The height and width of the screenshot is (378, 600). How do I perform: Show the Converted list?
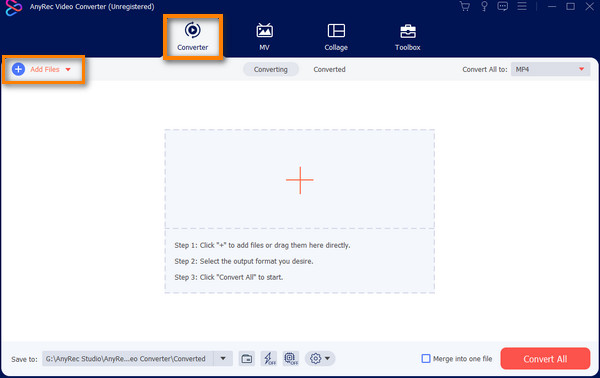(x=329, y=69)
